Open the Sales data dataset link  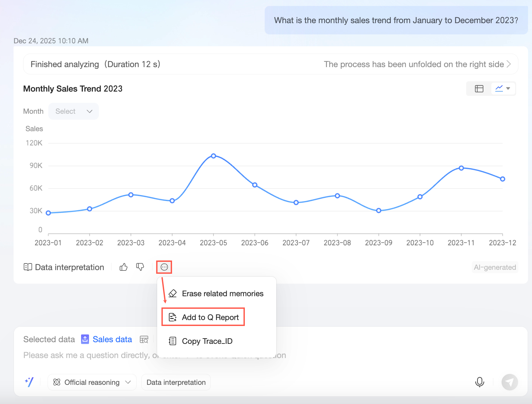click(112, 340)
